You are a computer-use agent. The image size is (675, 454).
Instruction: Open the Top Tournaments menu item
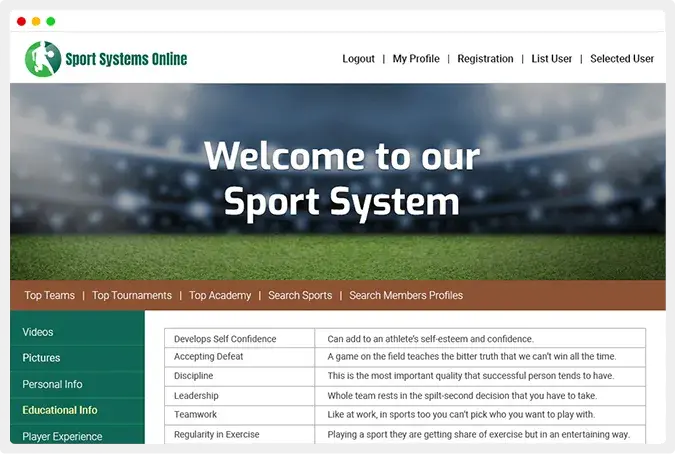tap(132, 295)
